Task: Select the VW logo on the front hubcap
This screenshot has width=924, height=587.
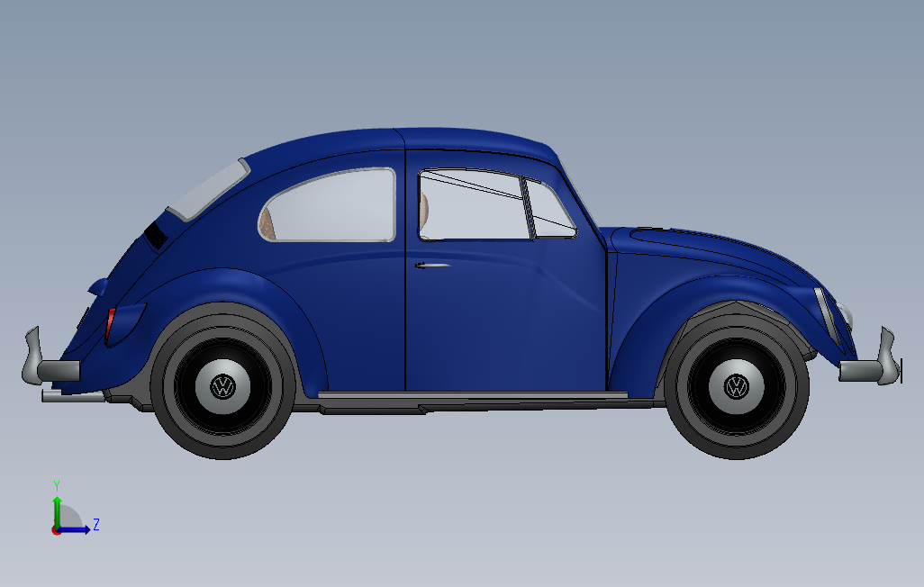Action: (x=736, y=386)
